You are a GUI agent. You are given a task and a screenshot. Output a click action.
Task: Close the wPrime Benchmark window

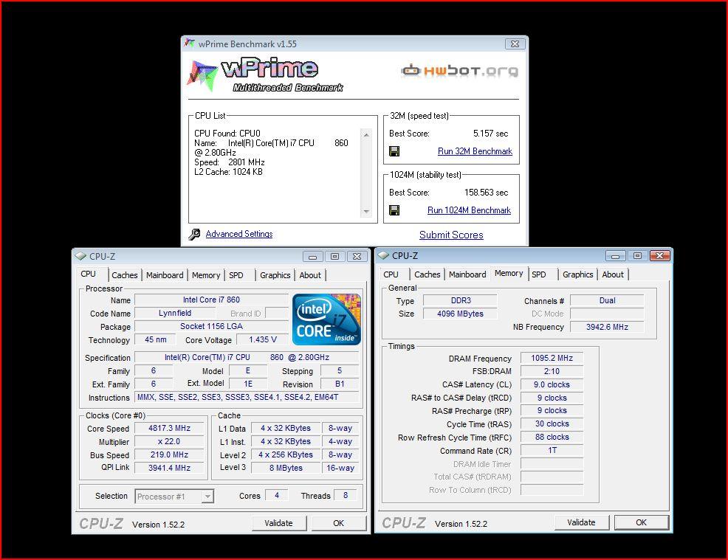coord(515,44)
